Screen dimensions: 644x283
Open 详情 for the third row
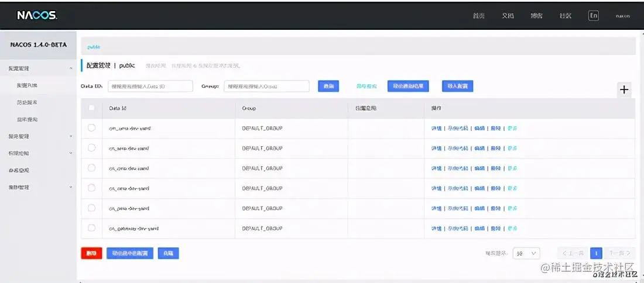coord(436,168)
